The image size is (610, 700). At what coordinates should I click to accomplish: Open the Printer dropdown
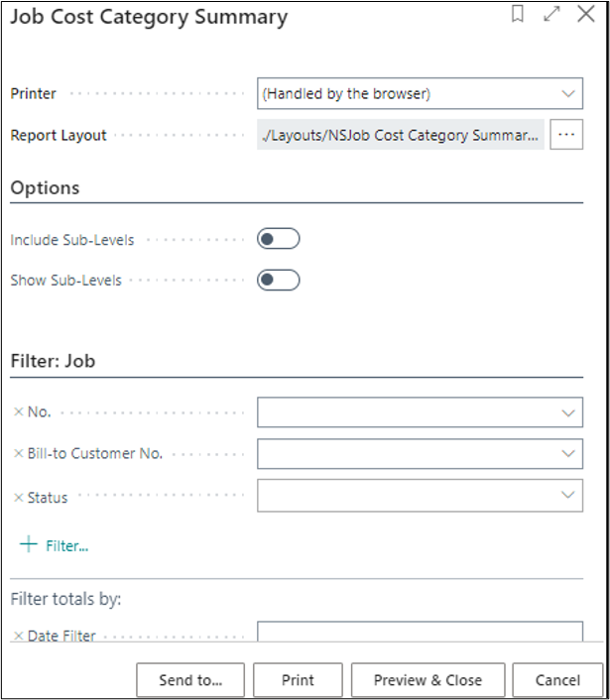click(x=420, y=94)
